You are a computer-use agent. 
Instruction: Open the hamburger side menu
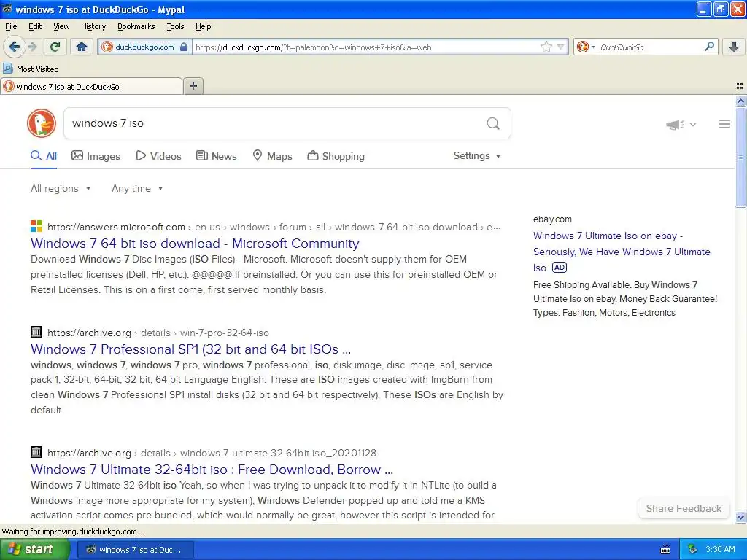point(724,124)
